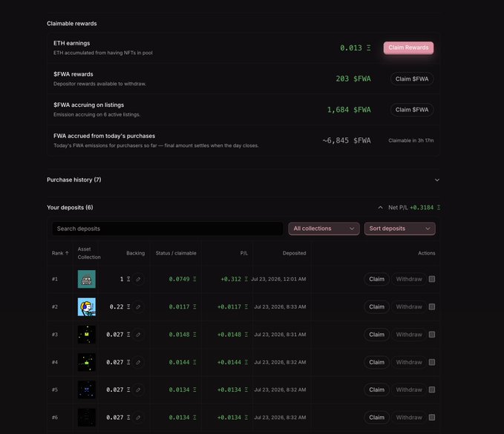The width and height of the screenshot is (504, 434).
Task: Tick the checkbox for deposit #3
Action: 432,335
